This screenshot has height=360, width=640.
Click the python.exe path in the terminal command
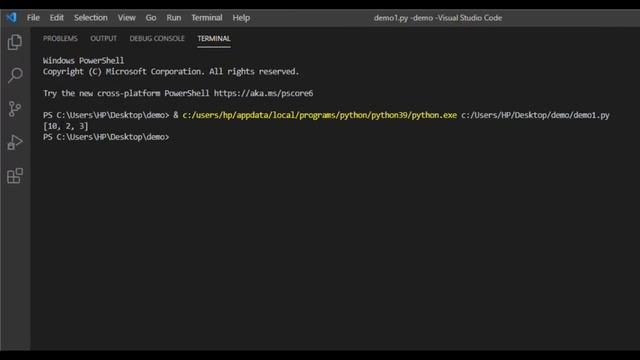coord(320,115)
